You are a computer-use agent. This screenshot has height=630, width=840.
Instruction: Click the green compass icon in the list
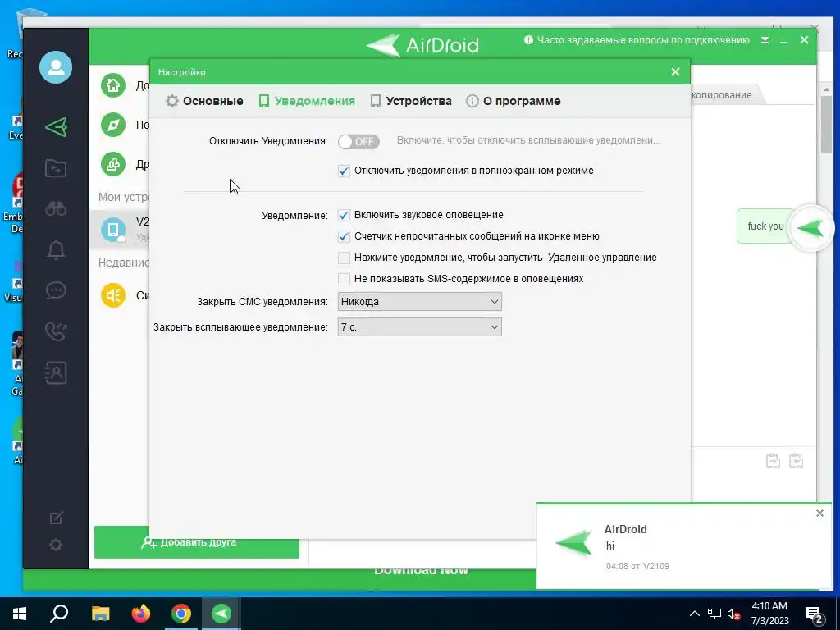(113, 125)
